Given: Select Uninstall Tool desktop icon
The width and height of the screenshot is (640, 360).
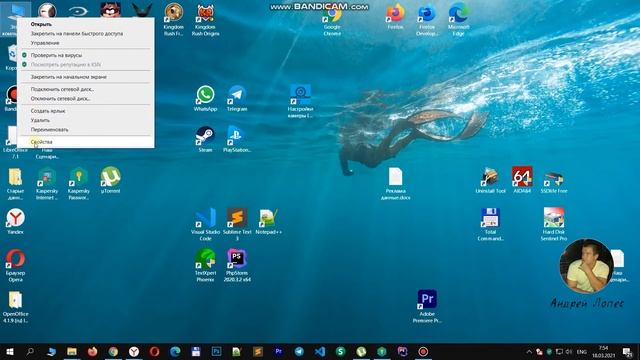Looking at the screenshot, I should coord(490,180).
